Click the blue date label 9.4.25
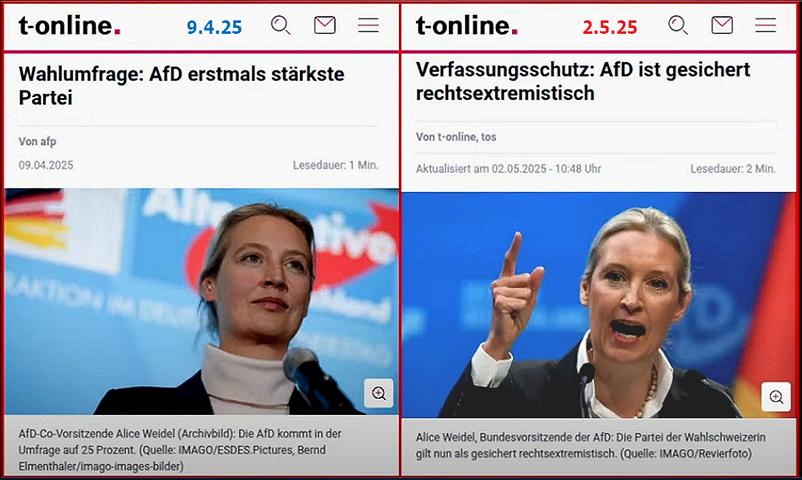The image size is (802, 480). point(214,27)
